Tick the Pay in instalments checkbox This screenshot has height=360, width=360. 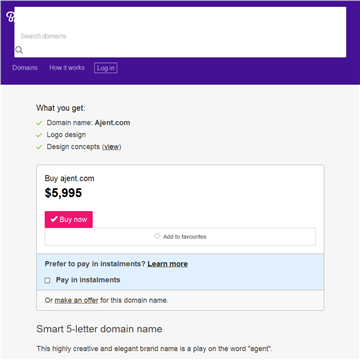point(47,280)
